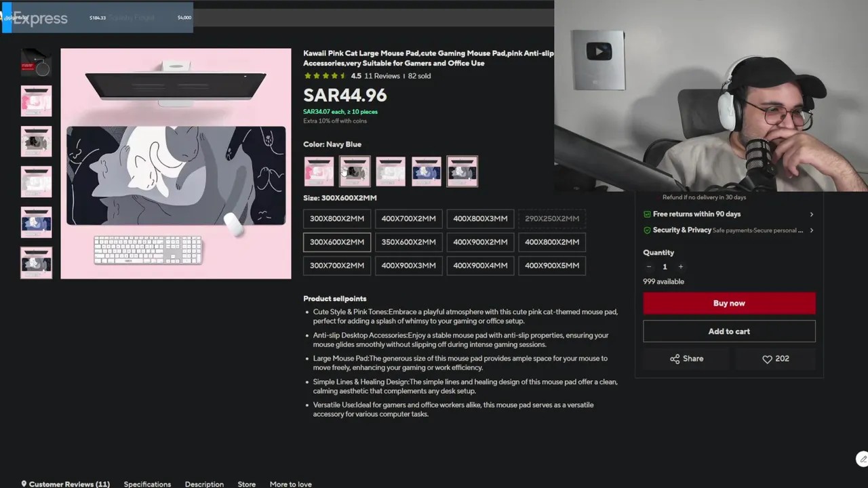The height and width of the screenshot is (488, 868).
Task: View the fifth blue product thumbnail
Action: (x=36, y=222)
